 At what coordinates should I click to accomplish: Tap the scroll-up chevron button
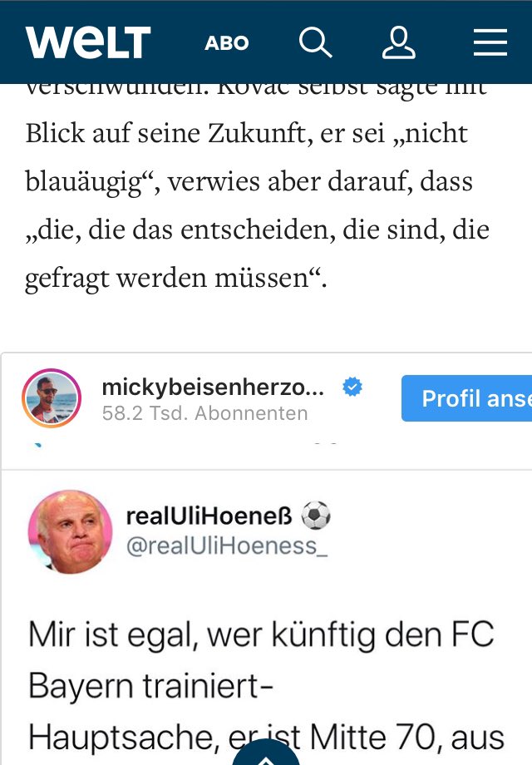point(266,754)
